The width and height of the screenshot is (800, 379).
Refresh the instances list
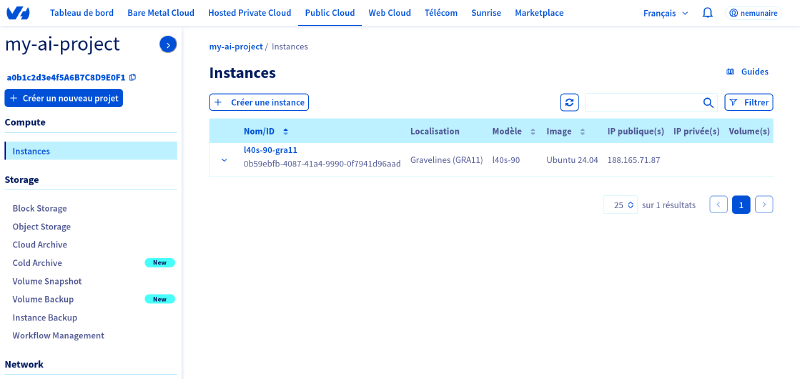point(569,103)
